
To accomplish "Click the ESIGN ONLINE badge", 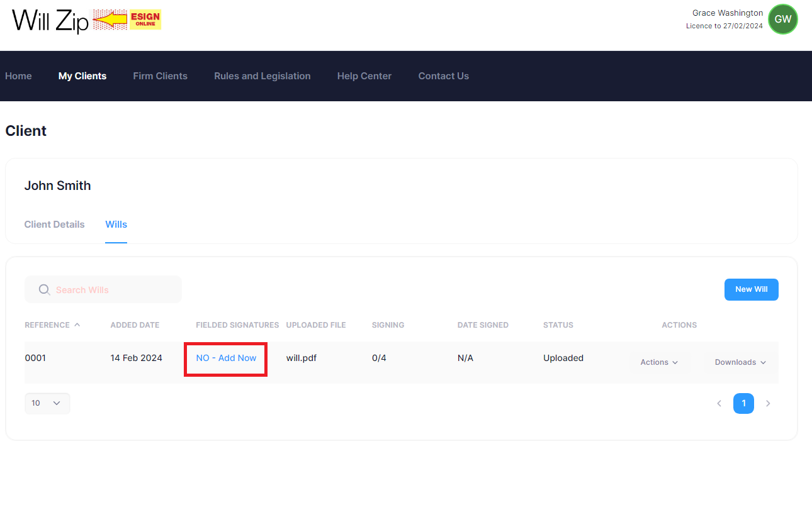I will [x=145, y=19].
